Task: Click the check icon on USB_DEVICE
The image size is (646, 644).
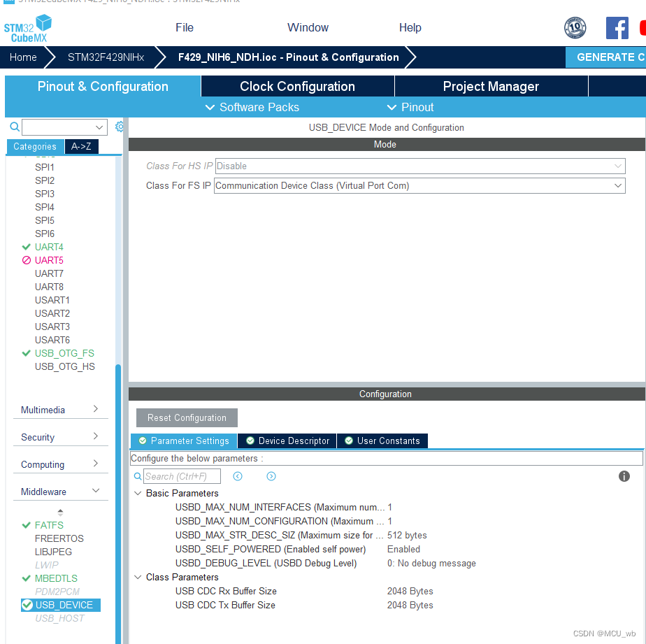Action: pyautogui.click(x=27, y=605)
